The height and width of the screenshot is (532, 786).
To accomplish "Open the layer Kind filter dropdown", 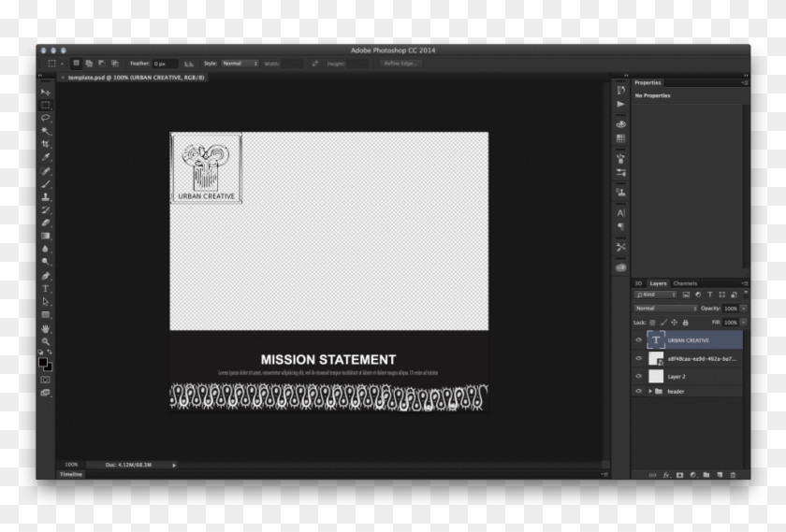I will pyautogui.click(x=656, y=295).
